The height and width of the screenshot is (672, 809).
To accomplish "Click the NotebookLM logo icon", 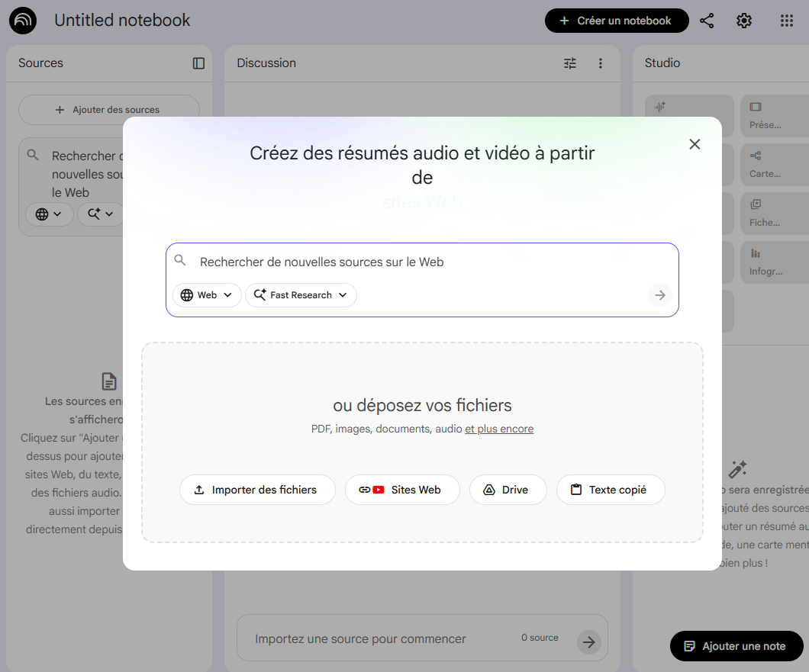I will tap(22, 21).
